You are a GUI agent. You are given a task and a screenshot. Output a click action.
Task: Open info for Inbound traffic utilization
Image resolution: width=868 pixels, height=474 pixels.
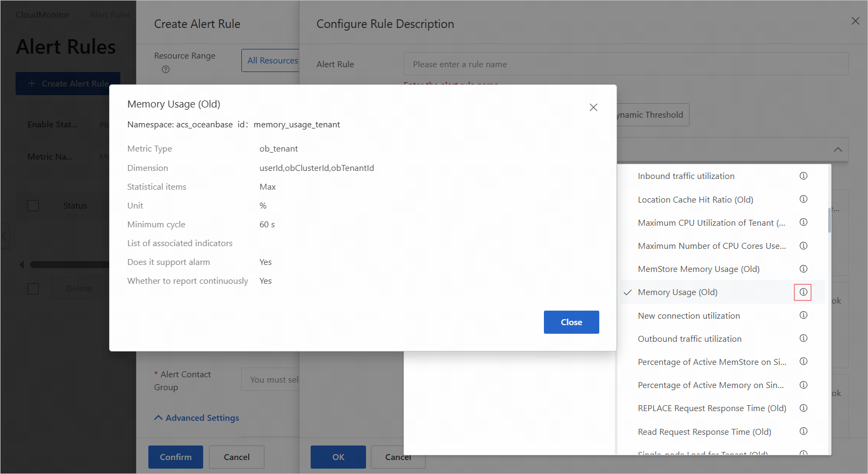[x=804, y=176]
